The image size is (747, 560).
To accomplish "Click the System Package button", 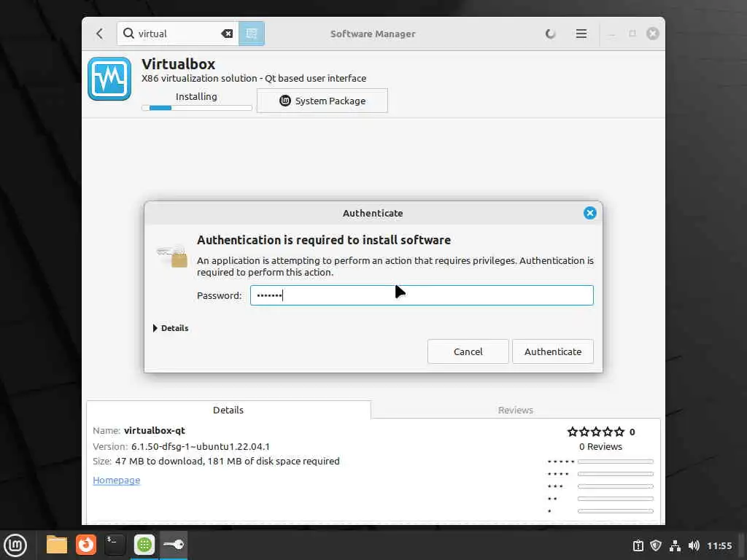I will [322, 101].
